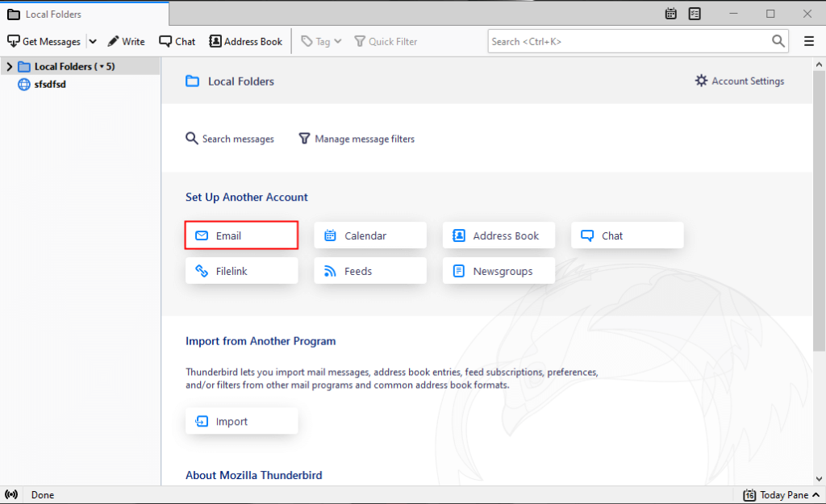Toggle the Quick Filter bar
Viewport: 826px width, 504px height.
[x=386, y=41]
